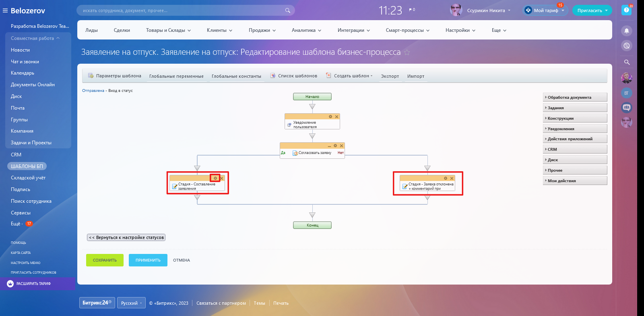Expand the Уведомления activities group
Viewport: 644px width, 316px height.
[575, 129]
